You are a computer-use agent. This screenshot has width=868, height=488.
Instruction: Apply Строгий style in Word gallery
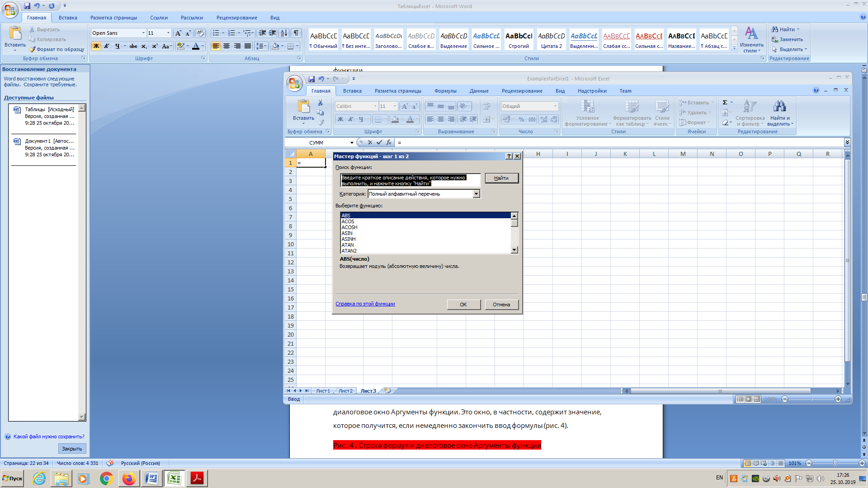click(x=519, y=39)
